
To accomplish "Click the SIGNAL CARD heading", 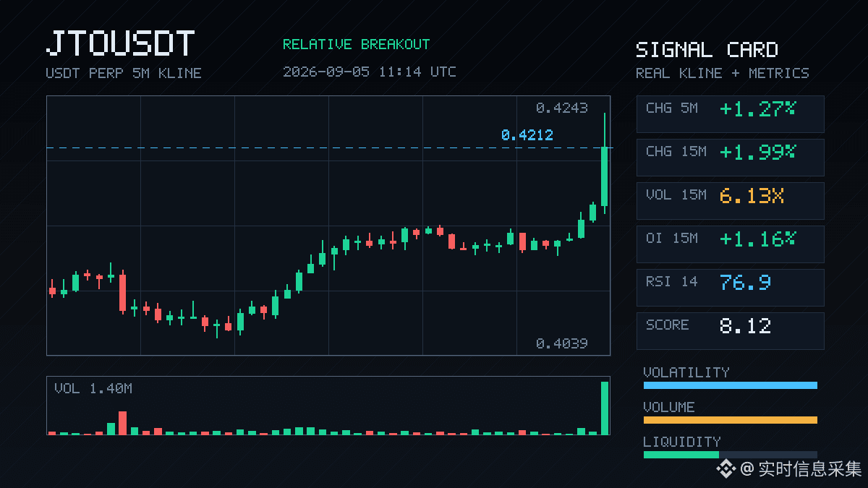I will [707, 50].
